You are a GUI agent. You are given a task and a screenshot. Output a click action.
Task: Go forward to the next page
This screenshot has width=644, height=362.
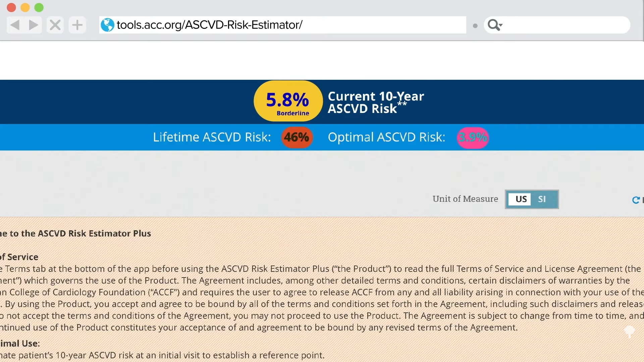pos(34,25)
